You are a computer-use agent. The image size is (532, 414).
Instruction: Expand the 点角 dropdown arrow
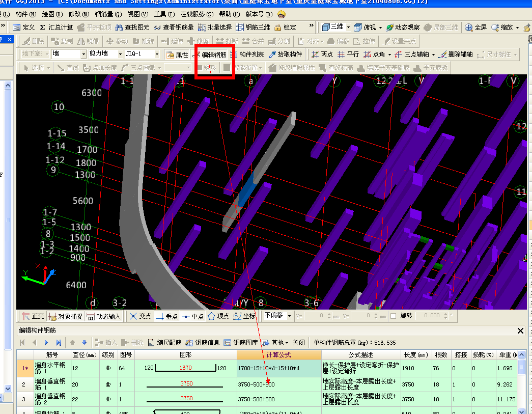389,54
